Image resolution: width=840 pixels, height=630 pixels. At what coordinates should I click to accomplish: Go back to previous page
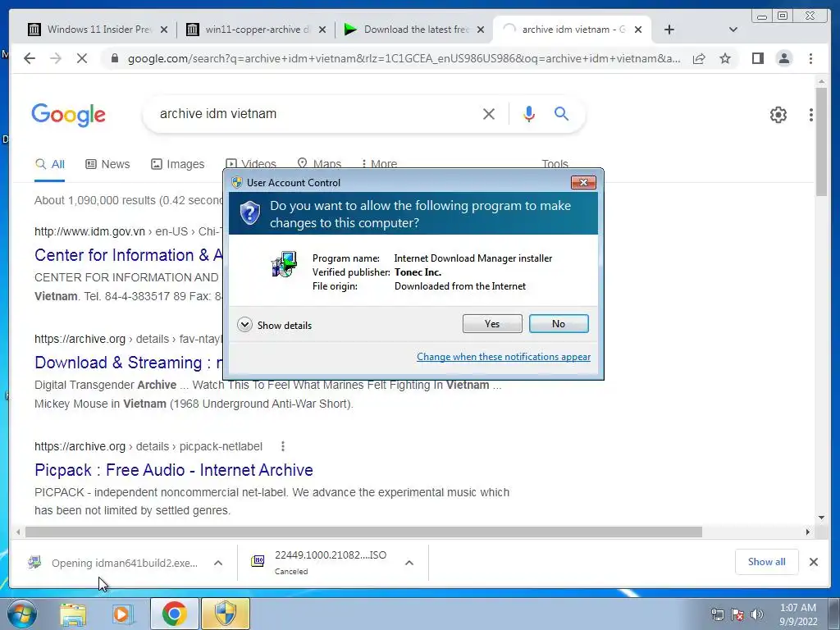[30, 58]
